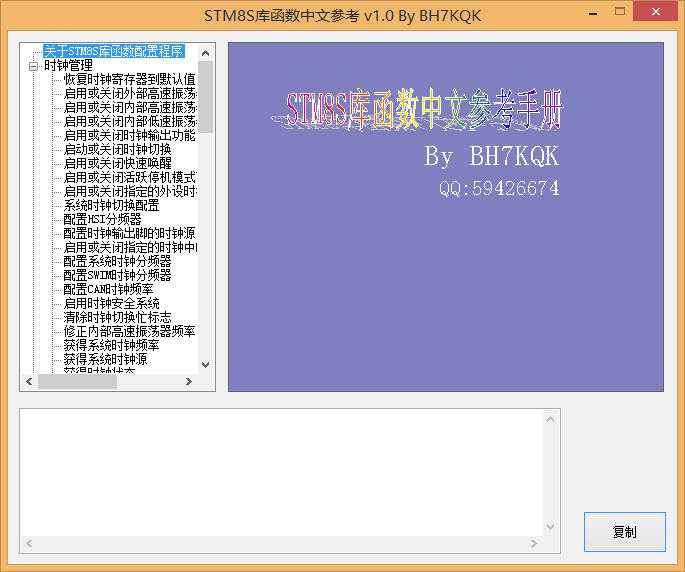685x572 pixels.
Task: Open 清除时钟切换忙标志 entry
Action: tap(118, 317)
